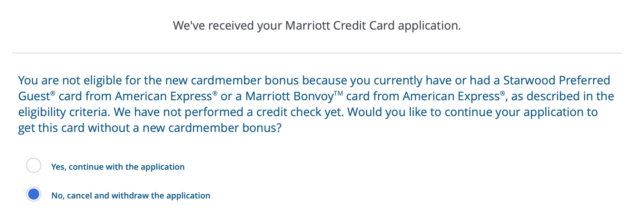The height and width of the screenshot is (214, 644).
Task: Click the registered mark after 'Guest'
Action: (x=53, y=93)
